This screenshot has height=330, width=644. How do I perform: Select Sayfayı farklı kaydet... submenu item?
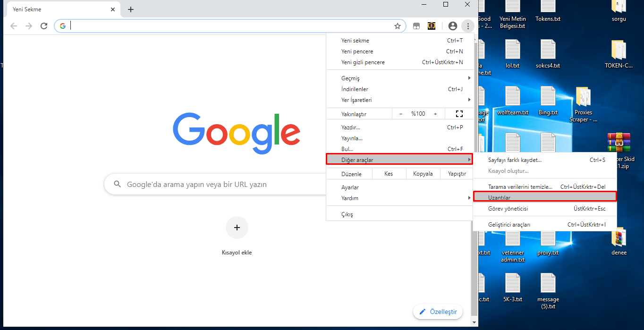545,160
